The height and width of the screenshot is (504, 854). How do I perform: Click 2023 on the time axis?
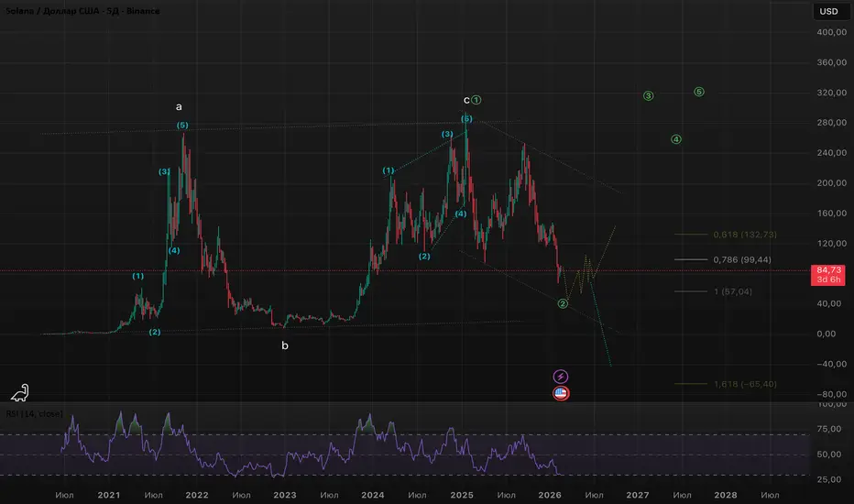point(284,495)
